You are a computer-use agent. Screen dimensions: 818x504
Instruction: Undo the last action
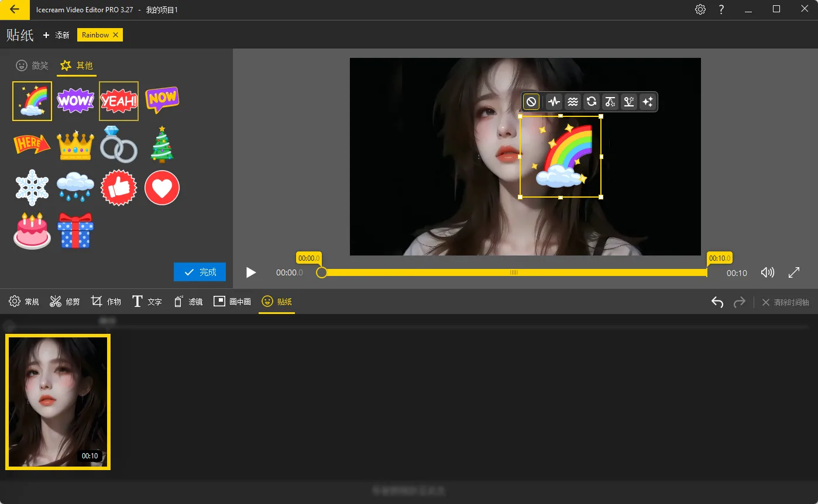(717, 302)
